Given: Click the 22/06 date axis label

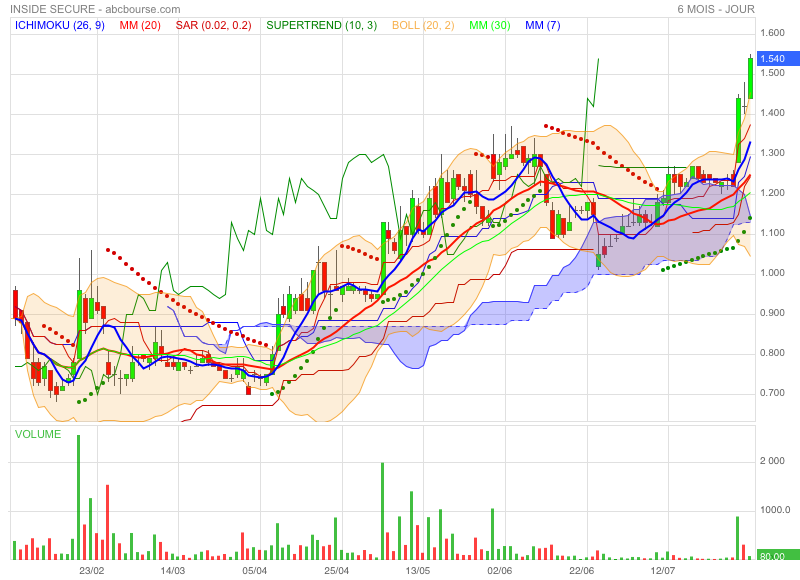Looking at the screenshot, I should click(582, 570).
